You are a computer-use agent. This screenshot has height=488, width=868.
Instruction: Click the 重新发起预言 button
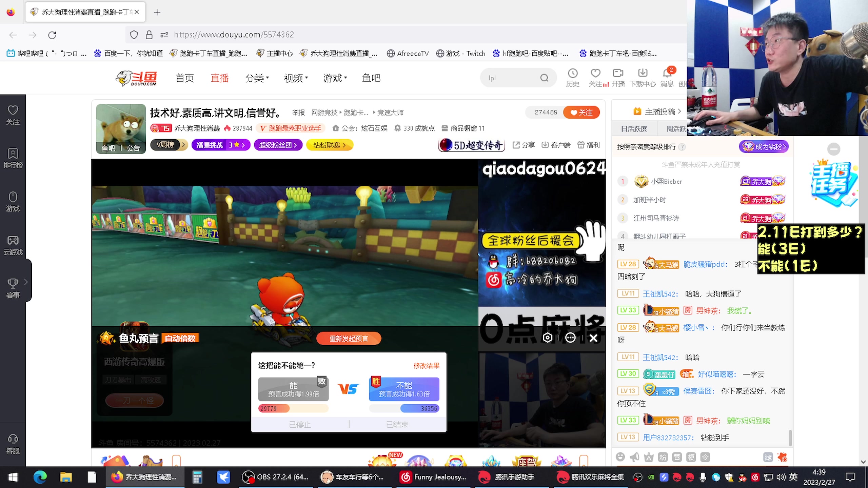pyautogui.click(x=349, y=338)
